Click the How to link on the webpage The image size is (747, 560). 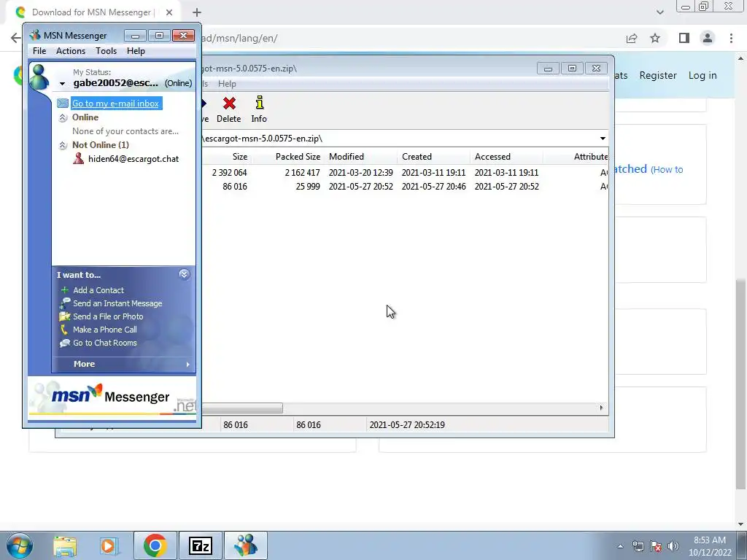click(x=667, y=169)
